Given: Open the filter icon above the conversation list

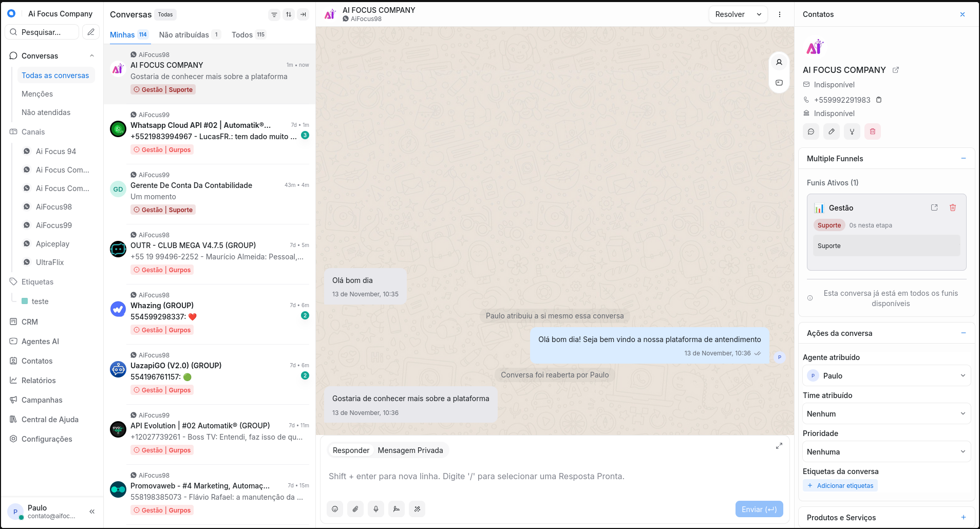Looking at the screenshot, I should (x=274, y=14).
